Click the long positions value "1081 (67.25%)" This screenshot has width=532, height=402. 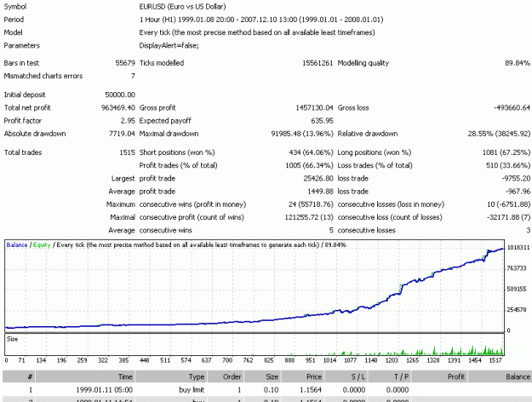(x=506, y=152)
